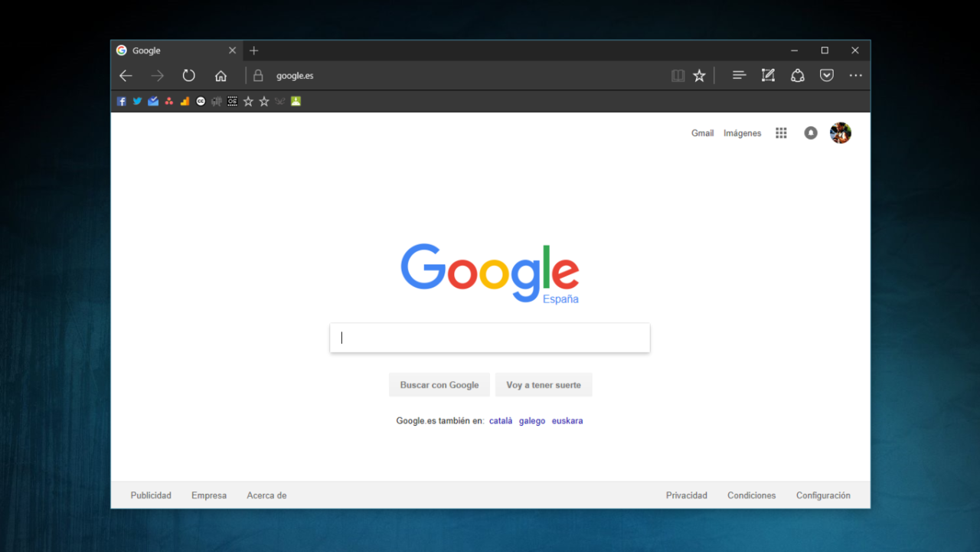Toggle Reading view book icon

(678, 76)
